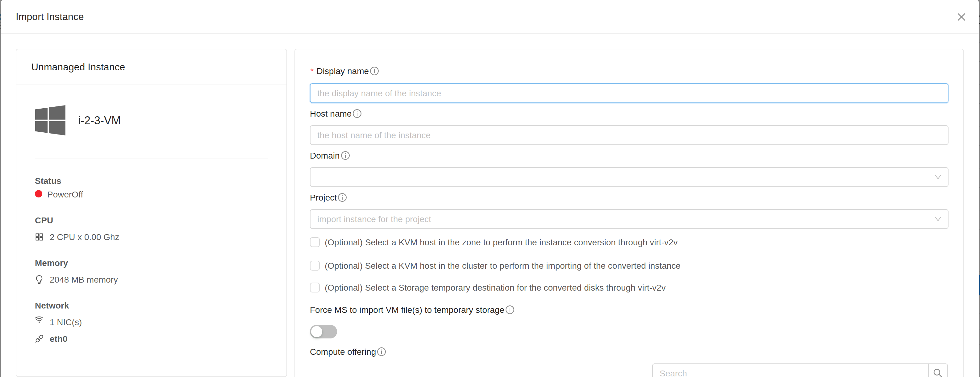
Task: Click the Host name info icon
Action: tap(357, 113)
